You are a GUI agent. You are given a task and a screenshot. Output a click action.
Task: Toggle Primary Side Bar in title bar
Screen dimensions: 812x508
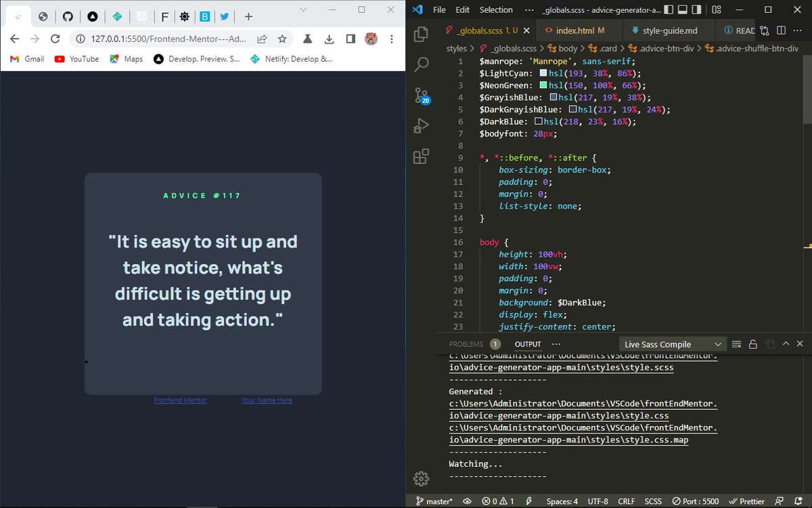point(669,9)
